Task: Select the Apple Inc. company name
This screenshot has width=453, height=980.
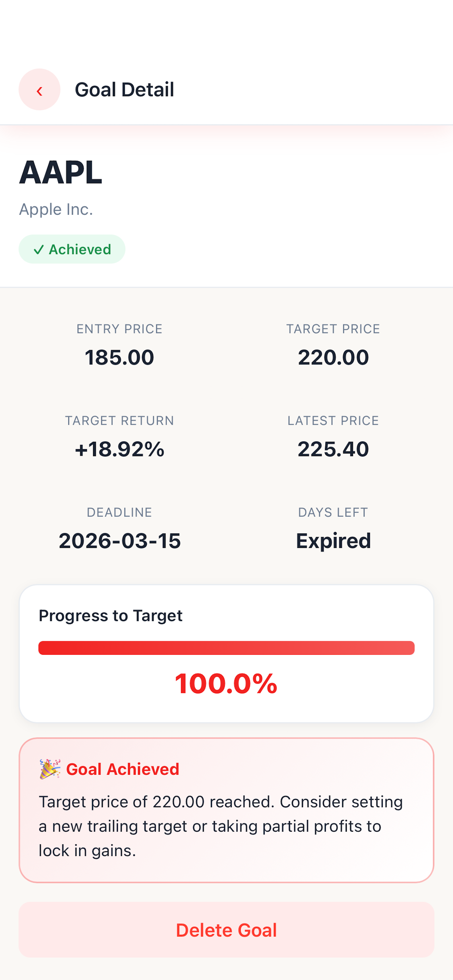Action: point(56,209)
